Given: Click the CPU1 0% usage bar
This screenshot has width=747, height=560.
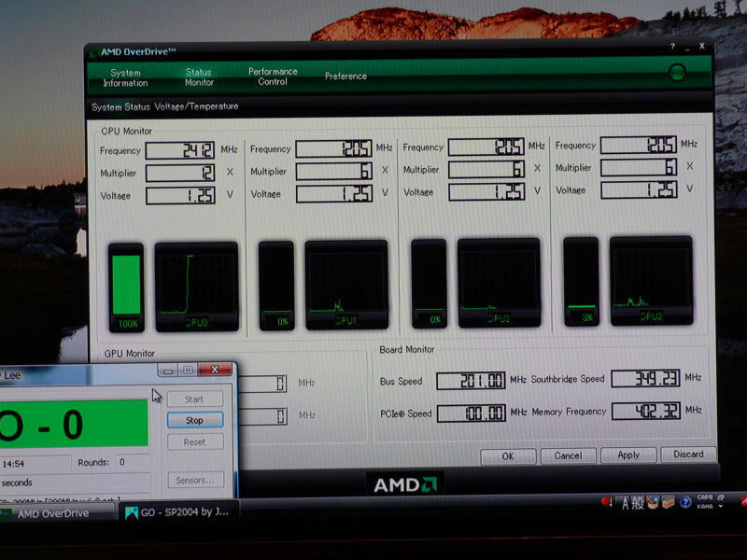Looking at the screenshot, I should point(276,286).
